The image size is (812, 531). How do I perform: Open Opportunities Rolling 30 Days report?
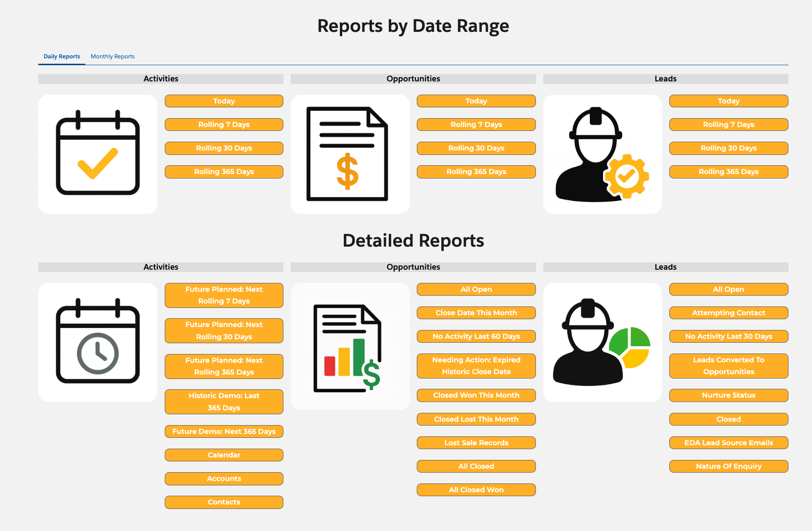[476, 148]
